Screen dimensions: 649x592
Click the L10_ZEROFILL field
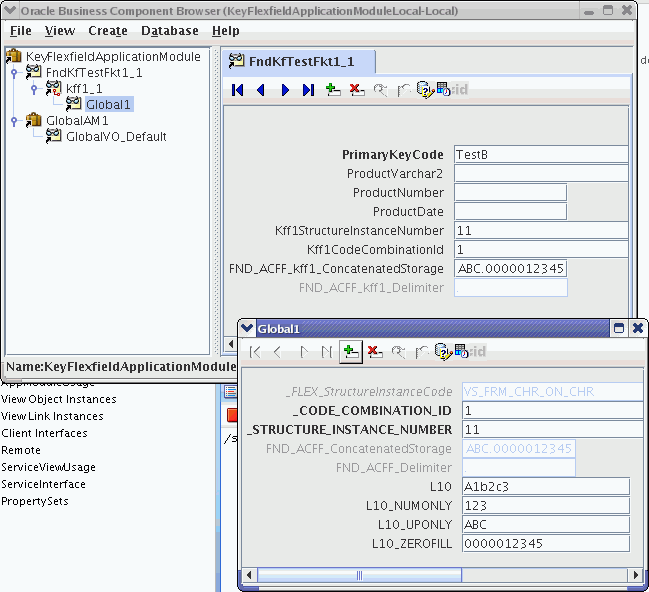pyautogui.click(x=546, y=544)
